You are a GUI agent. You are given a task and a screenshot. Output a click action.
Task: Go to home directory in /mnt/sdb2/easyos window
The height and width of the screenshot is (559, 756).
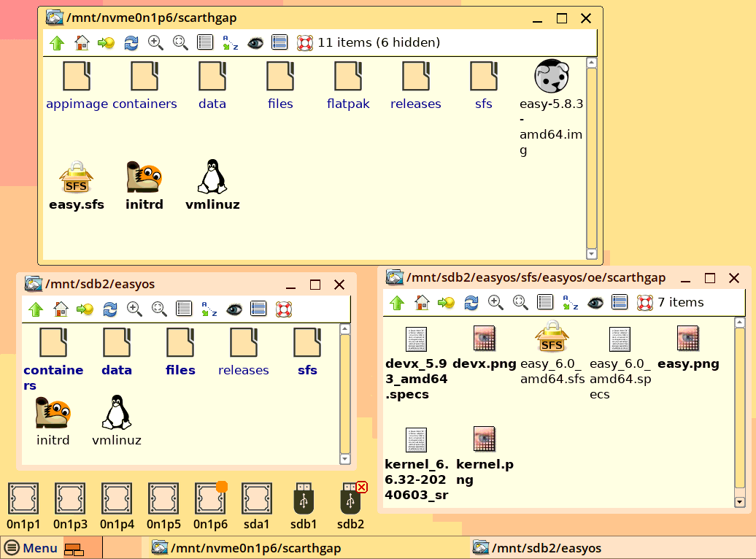[61, 309]
